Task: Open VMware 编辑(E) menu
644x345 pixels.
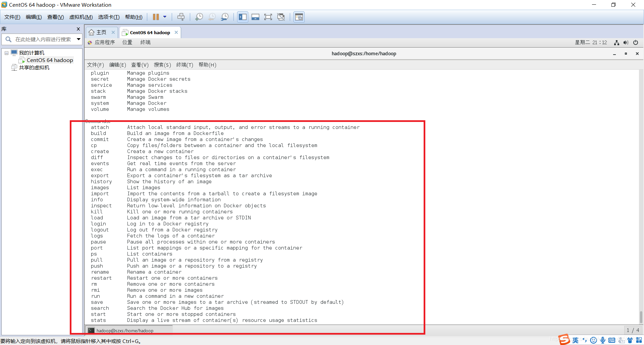Action: point(34,17)
